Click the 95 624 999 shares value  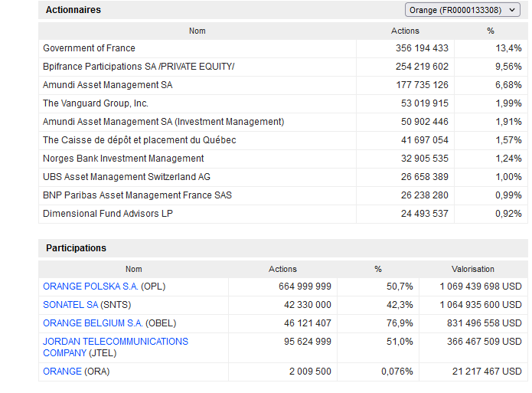coord(308,342)
